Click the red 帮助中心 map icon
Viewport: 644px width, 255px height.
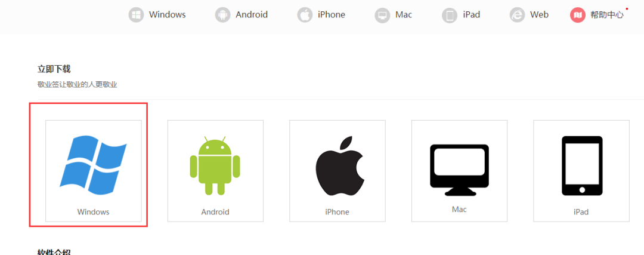(577, 15)
